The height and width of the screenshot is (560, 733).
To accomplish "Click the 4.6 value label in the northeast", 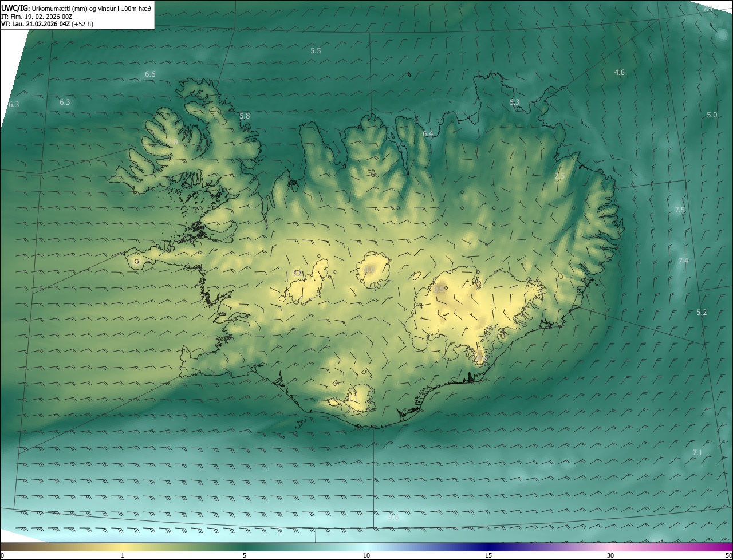I will (x=619, y=72).
